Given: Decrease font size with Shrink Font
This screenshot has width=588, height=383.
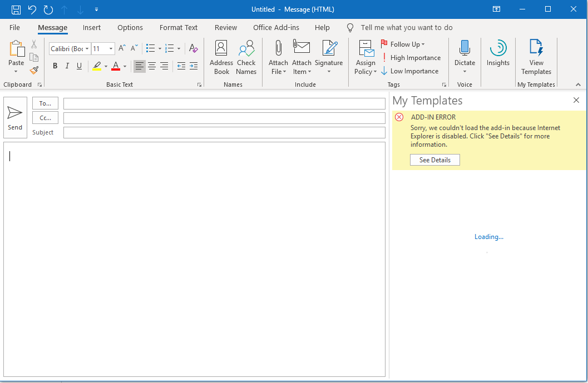Looking at the screenshot, I should pyautogui.click(x=134, y=48).
